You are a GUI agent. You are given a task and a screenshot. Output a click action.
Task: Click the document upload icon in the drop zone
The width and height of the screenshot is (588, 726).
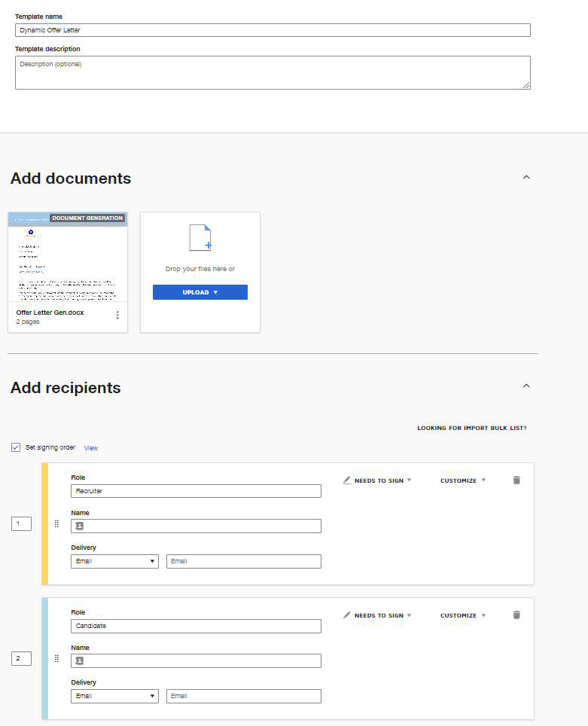click(x=200, y=238)
